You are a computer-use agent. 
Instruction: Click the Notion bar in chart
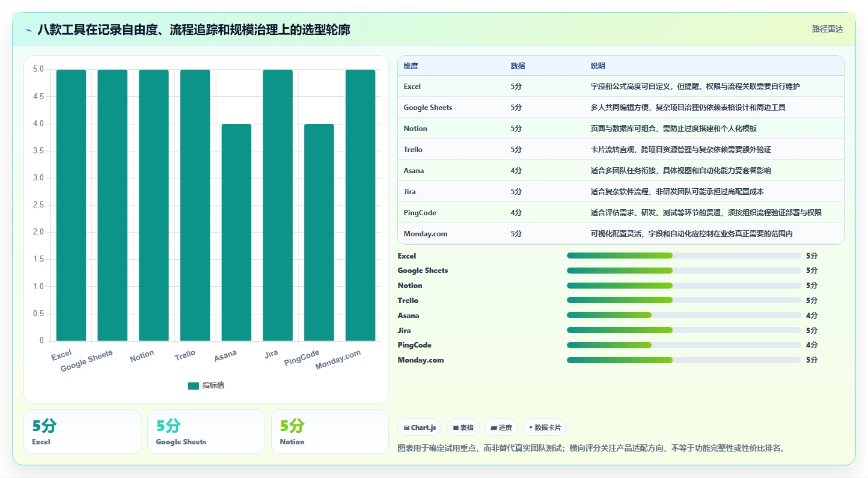tap(154, 205)
